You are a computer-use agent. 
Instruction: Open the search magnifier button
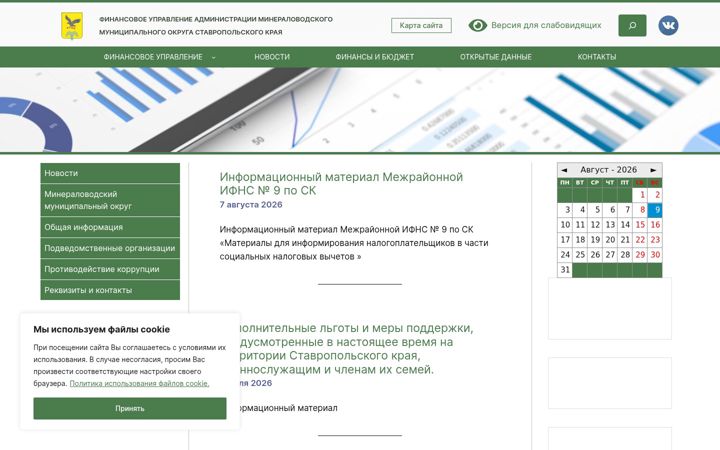point(632,25)
